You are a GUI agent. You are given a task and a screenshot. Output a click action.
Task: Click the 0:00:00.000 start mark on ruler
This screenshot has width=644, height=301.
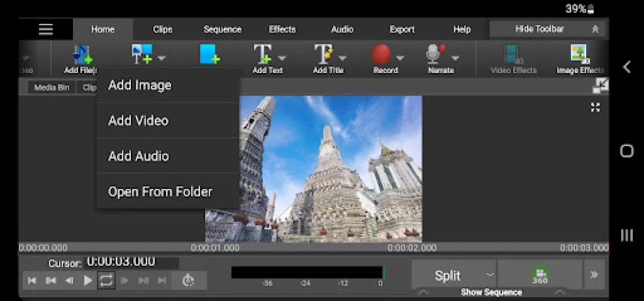coord(43,248)
